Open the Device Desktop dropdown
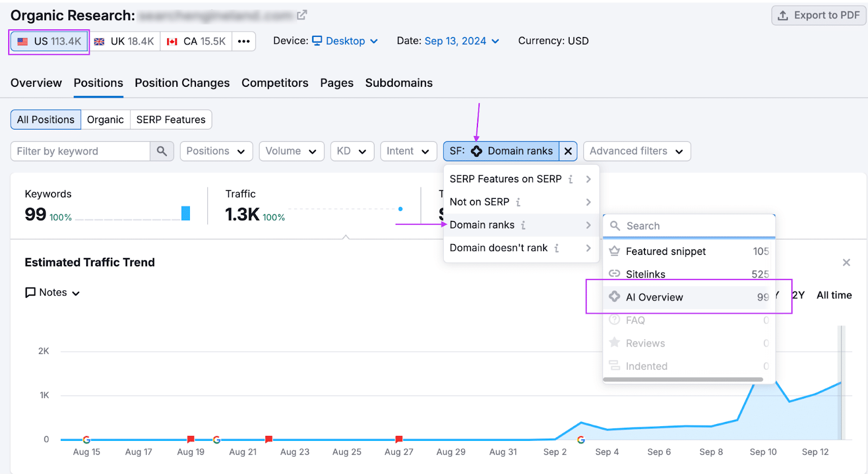This screenshot has height=474, width=868. pos(345,41)
